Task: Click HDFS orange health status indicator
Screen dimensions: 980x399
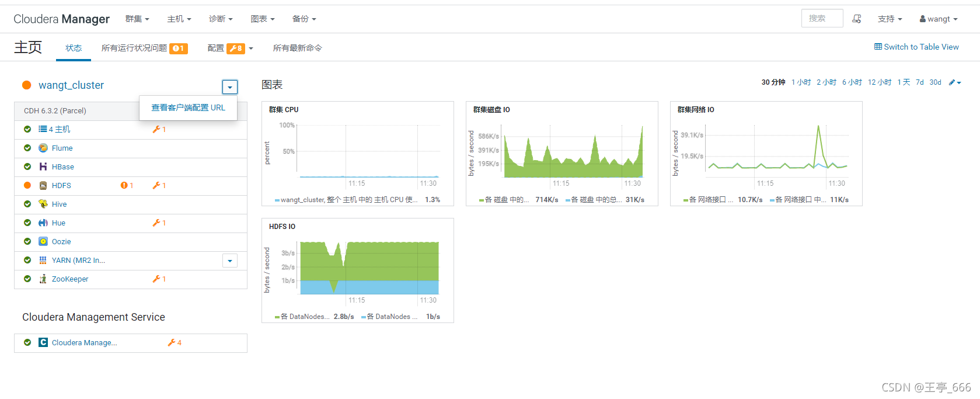Action: coord(27,185)
